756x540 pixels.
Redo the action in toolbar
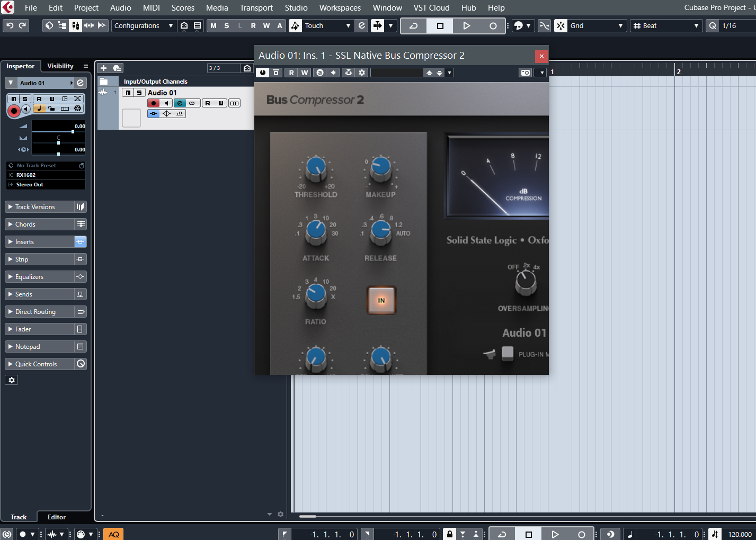[22, 25]
